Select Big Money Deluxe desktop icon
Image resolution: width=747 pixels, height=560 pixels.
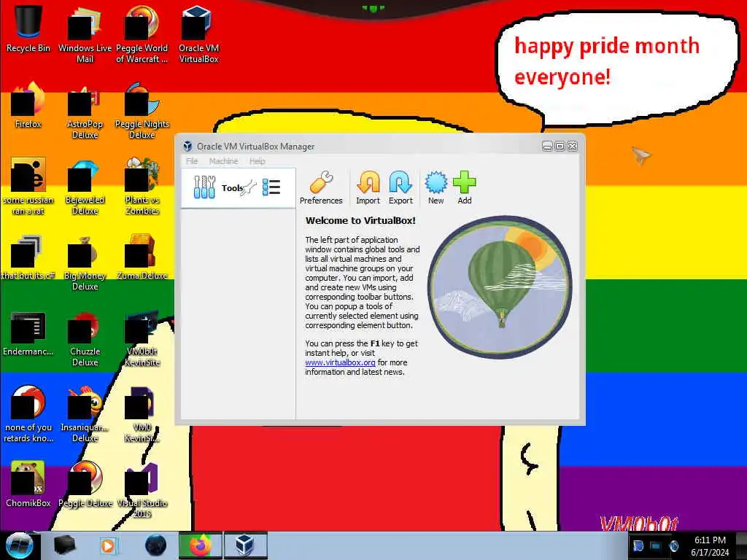coord(85,262)
